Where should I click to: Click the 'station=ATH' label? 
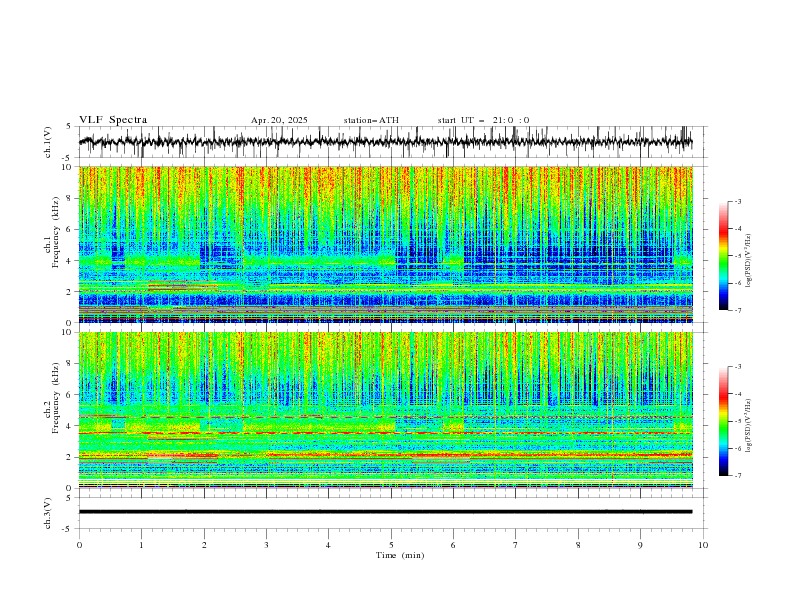371,120
